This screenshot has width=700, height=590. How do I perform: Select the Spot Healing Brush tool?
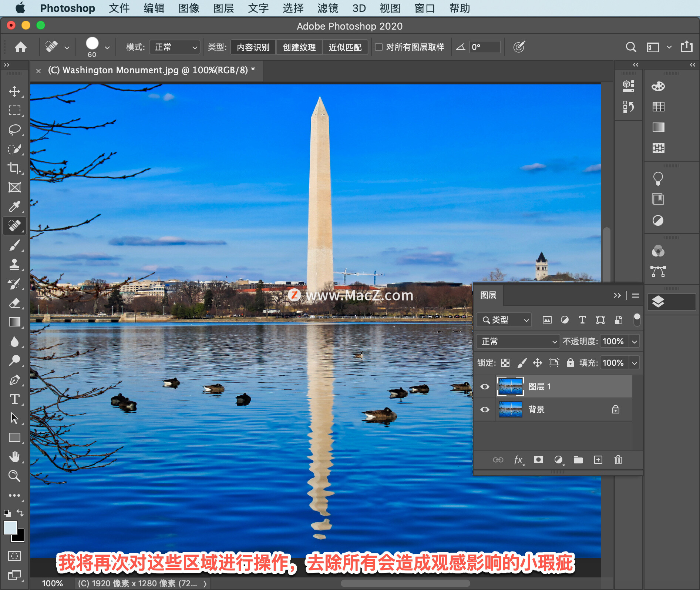pos(14,225)
